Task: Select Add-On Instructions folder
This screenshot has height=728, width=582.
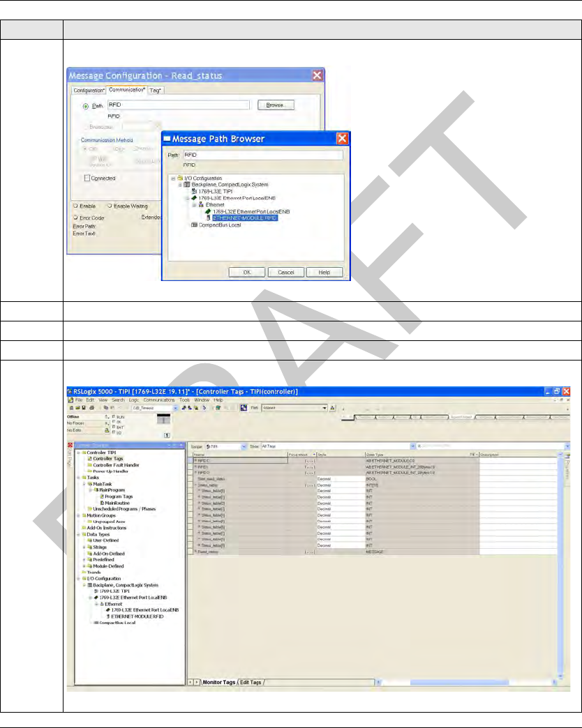Action: click(x=106, y=528)
